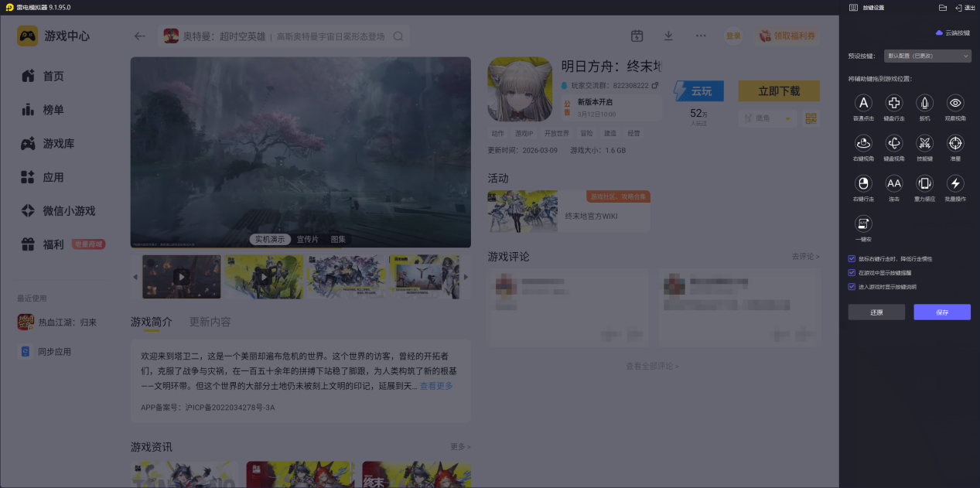Open 应用 in the sidebar
The image size is (980, 488).
click(x=53, y=177)
